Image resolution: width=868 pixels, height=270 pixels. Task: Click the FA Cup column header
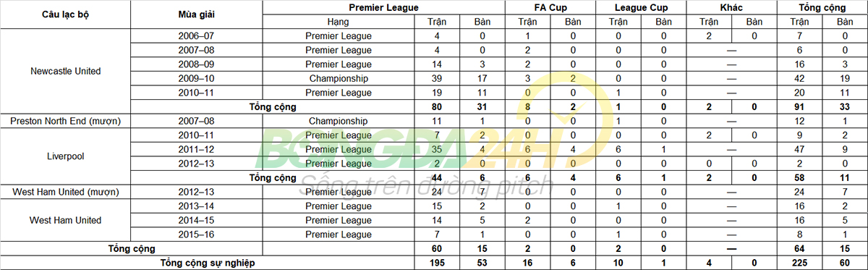point(550,7)
